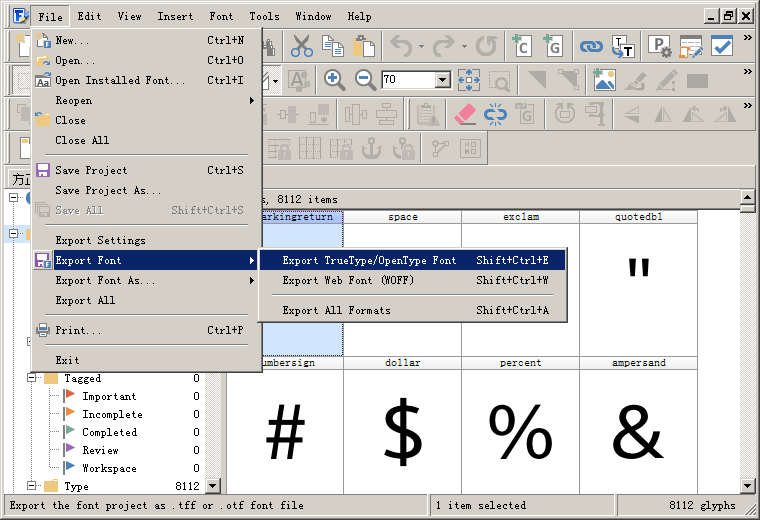Image resolution: width=760 pixels, height=520 pixels.
Task: Click Exit in File menu
Action: pyautogui.click(x=146, y=360)
